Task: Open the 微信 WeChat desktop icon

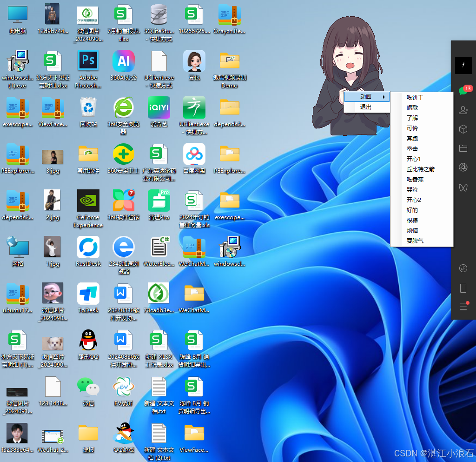Action: 88,386
